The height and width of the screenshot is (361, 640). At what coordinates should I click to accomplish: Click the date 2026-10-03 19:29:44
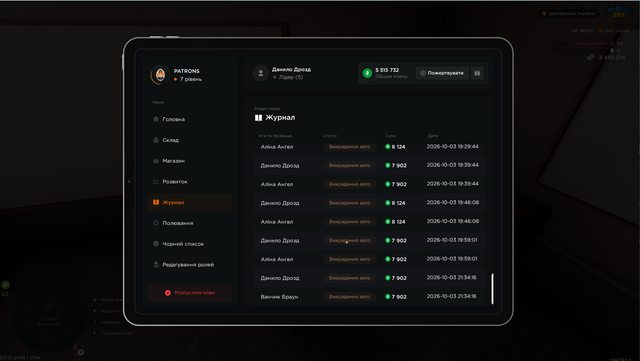coord(453,147)
